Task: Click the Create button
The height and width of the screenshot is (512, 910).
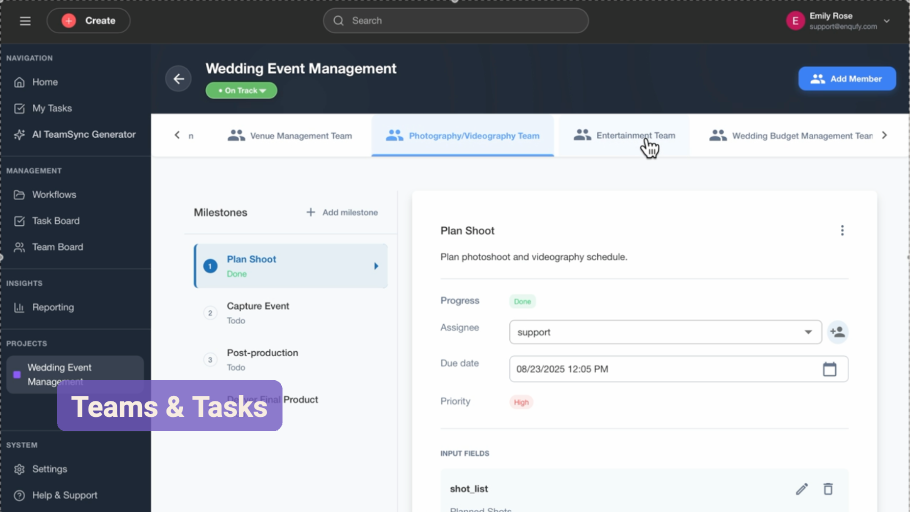Action: 88,21
